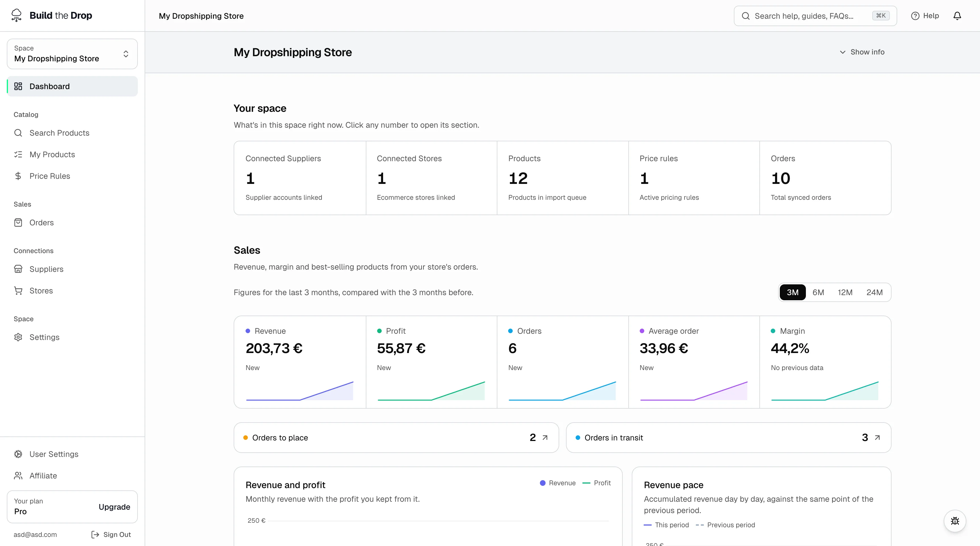Screen dimensions: 980x546
Task: Click the Orders bag icon in sidebar
Action: pyautogui.click(x=18, y=222)
